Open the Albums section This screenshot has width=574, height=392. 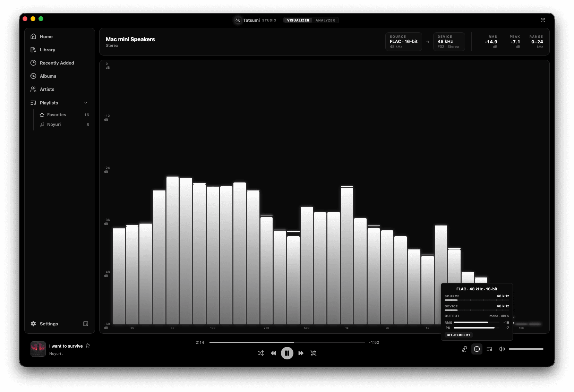click(59, 76)
